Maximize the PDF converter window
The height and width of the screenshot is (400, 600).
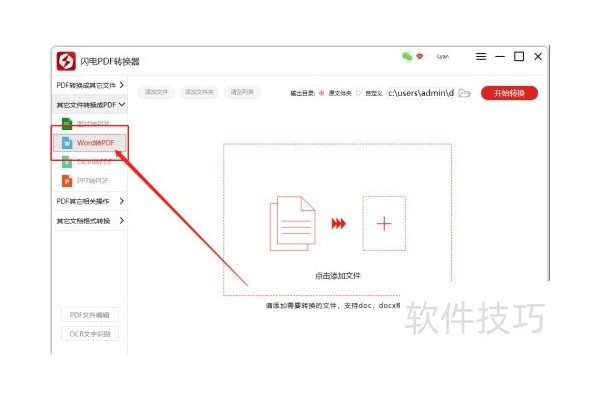(519, 57)
